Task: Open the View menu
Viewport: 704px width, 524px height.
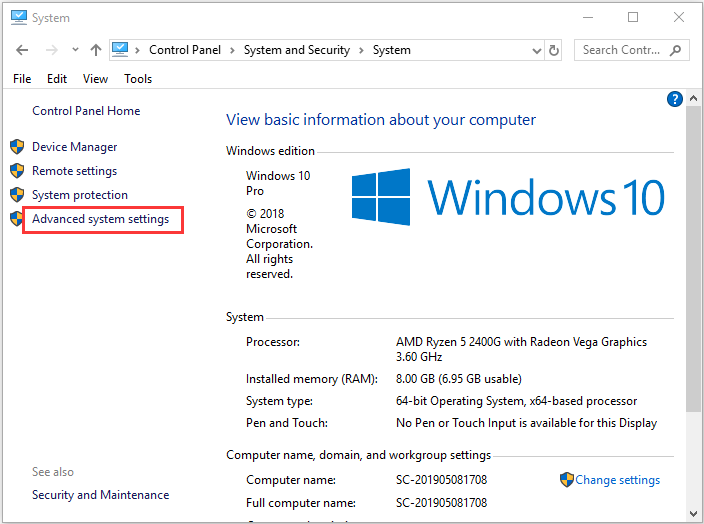Action: tap(95, 79)
